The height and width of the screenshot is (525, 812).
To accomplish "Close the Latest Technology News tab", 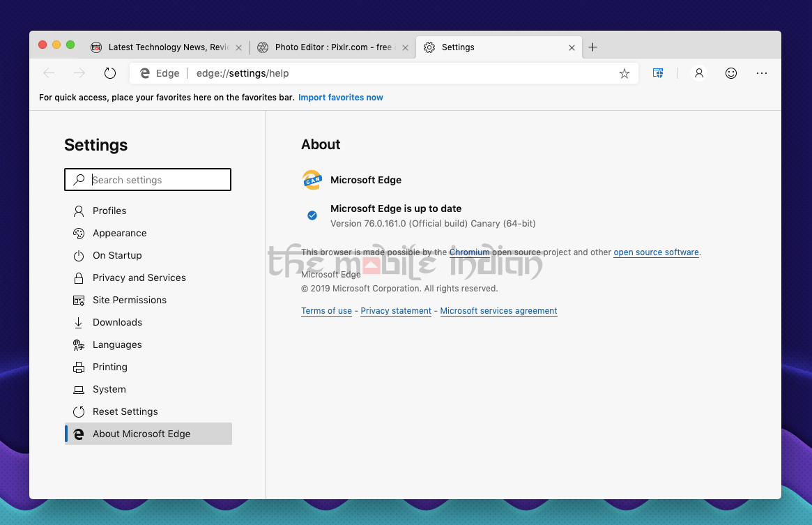I will (239, 47).
